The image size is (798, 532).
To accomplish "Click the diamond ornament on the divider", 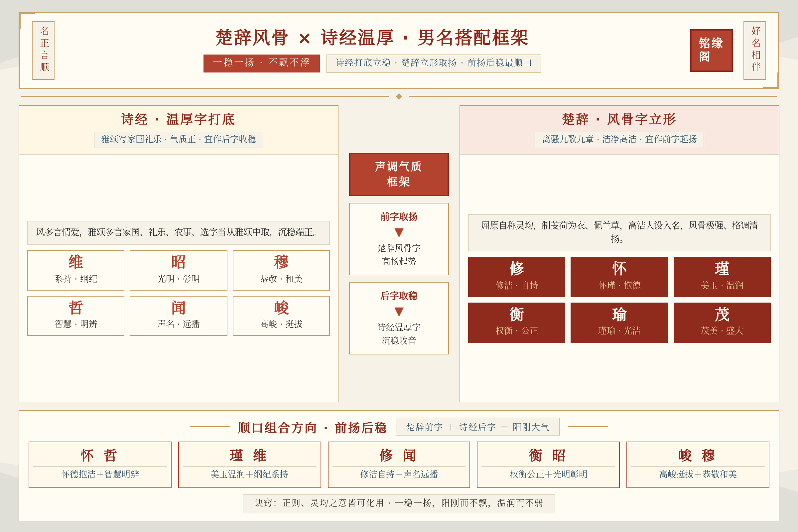I will coord(399,96).
